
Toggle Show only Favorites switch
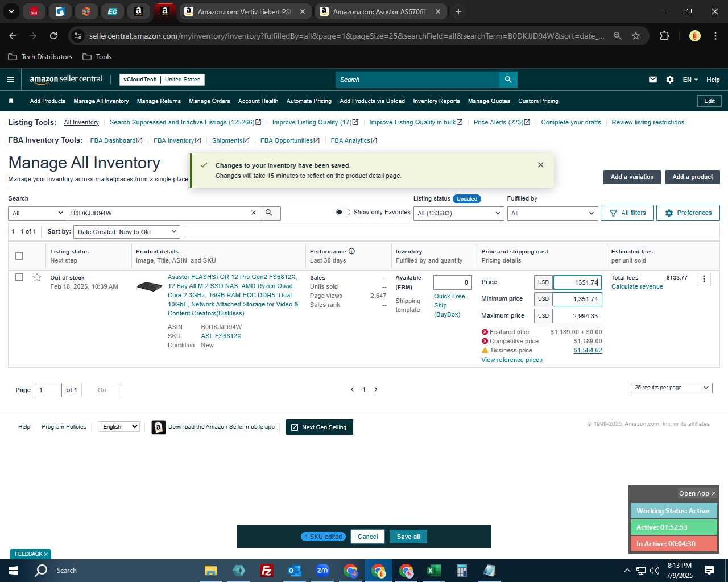343,212
